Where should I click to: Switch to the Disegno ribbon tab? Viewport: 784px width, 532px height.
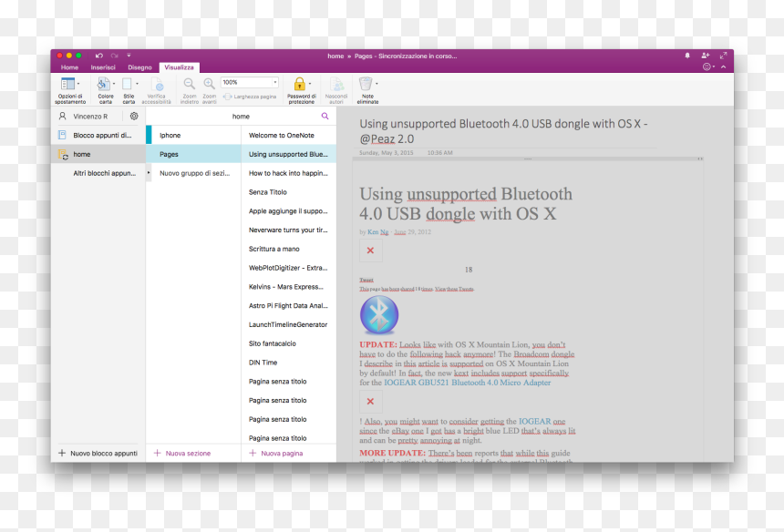point(139,67)
